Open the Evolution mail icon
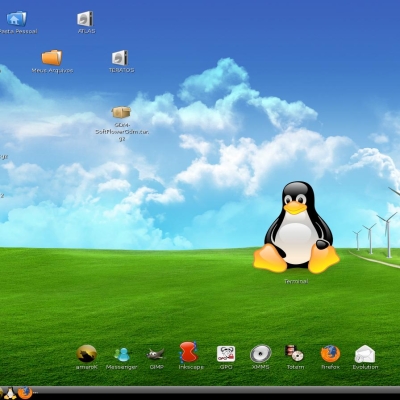Viewport: 400px width, 400px height. pos(365,354)
